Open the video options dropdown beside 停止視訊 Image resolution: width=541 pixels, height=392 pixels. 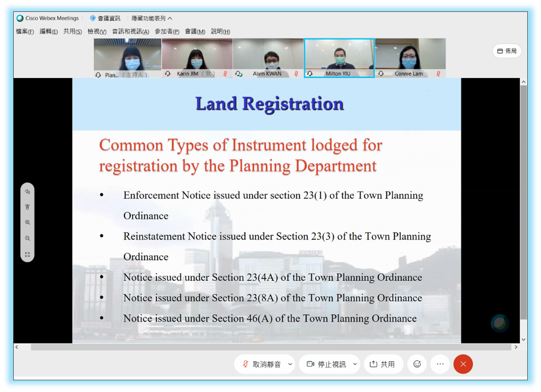tap(355, 364)
